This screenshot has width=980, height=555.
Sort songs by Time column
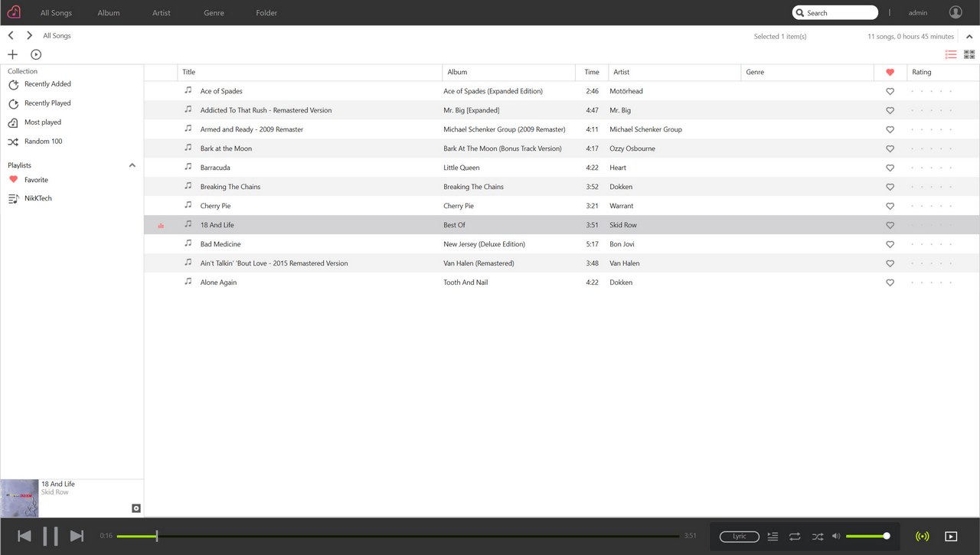[x=592, y=72]
